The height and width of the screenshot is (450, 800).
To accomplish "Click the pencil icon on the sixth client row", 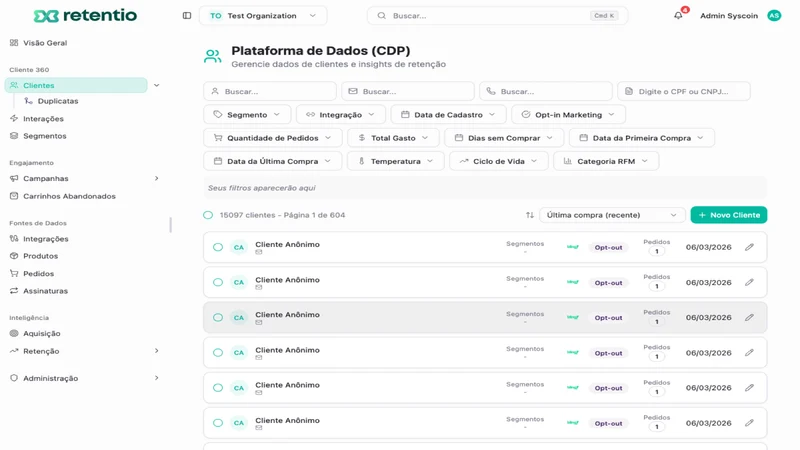I will pos(749,423).
